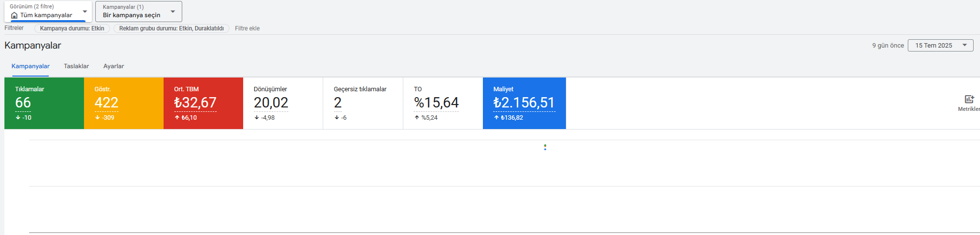Click the 9 gün önce label
Screen dimensions: 980x235
click(888, 46)
